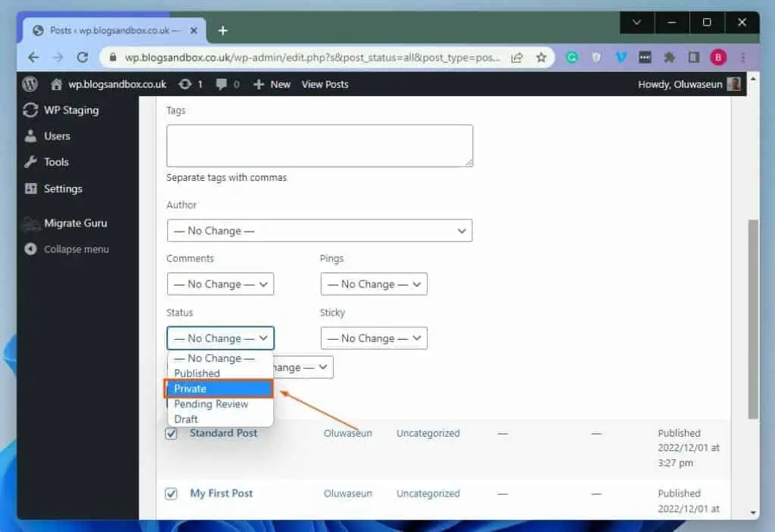775x532 pixels.
Task: Open the Sticky No Change dropdown
Action: [x=374, y=338]
